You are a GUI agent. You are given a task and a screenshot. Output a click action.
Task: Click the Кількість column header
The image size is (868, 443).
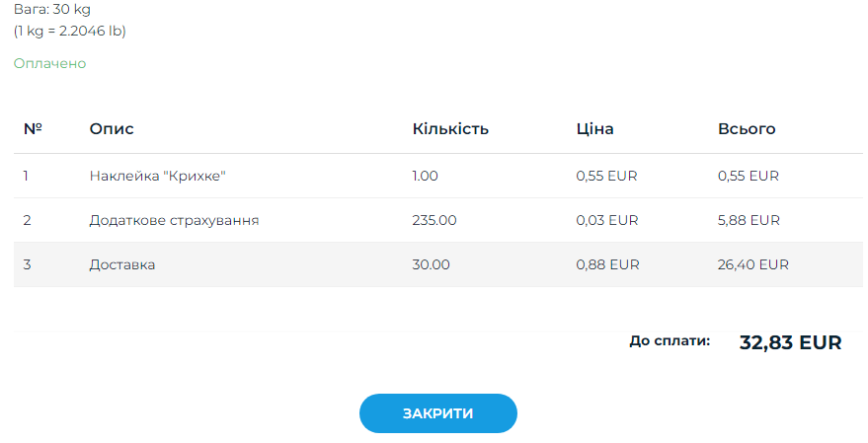pos(450,129)
